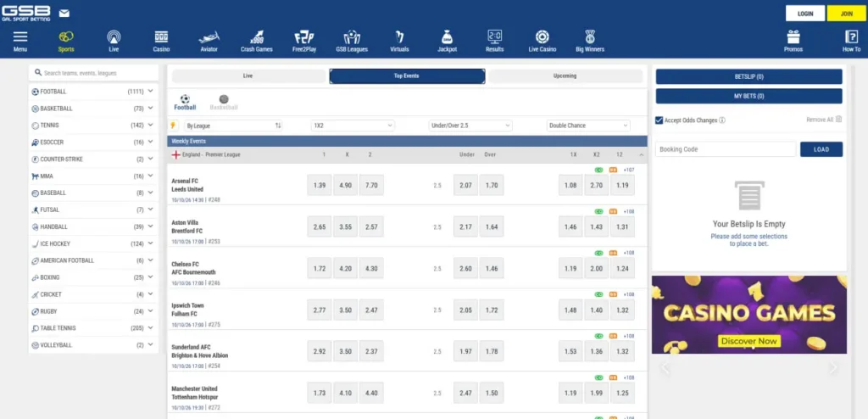Select 12 odds 1.25 Manchester United match
The image size is (868, 419).
pos(622,393)
